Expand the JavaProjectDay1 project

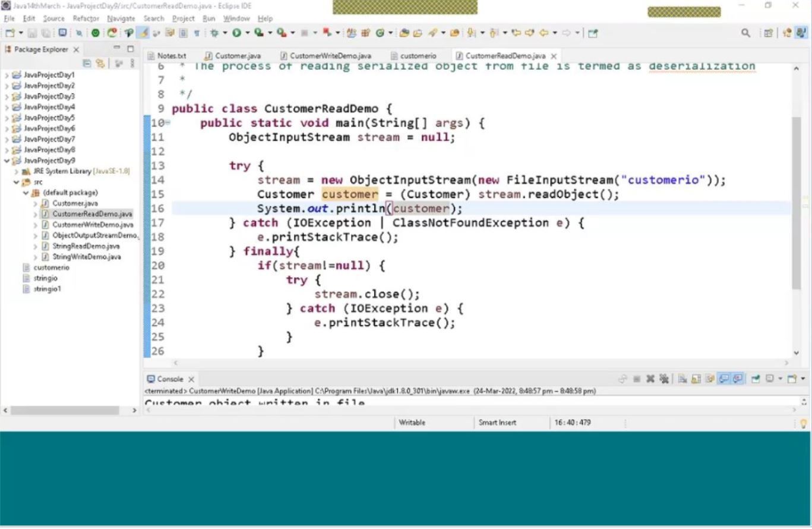click(7, 75)
